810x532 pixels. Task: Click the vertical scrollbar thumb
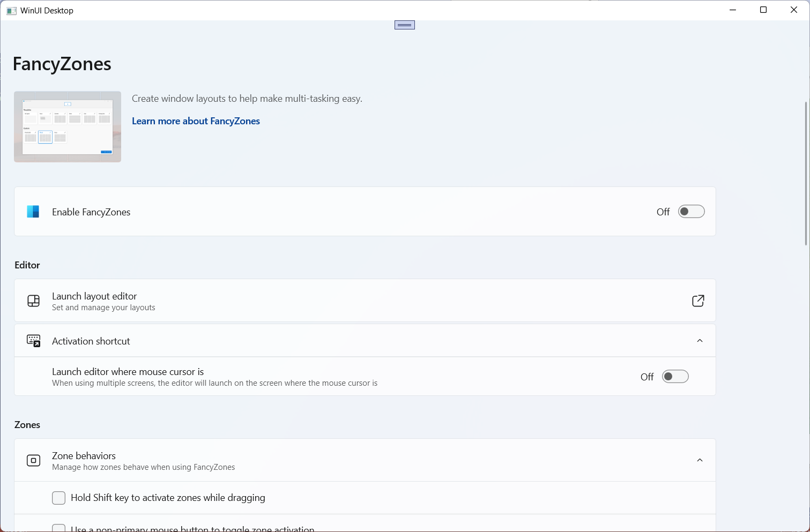(x=806, y=173)
